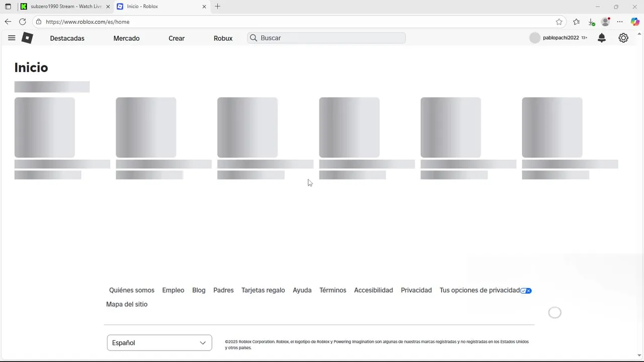
Task: Click the browser address bar URL
Action: [x=88, y=22]
